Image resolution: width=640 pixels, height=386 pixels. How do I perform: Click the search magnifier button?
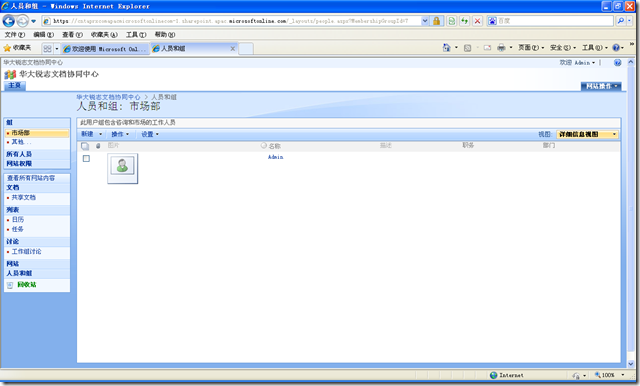(621, 21)
